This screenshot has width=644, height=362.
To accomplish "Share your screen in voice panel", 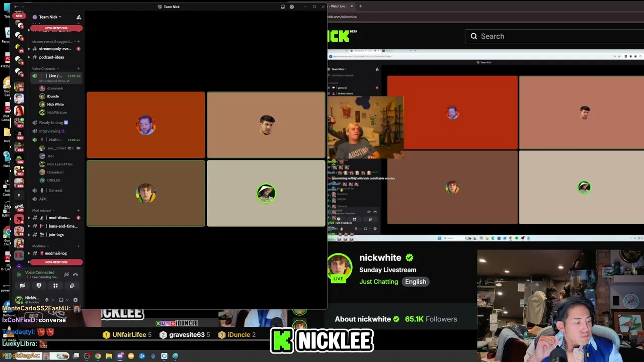I will [x=39, y=286].
